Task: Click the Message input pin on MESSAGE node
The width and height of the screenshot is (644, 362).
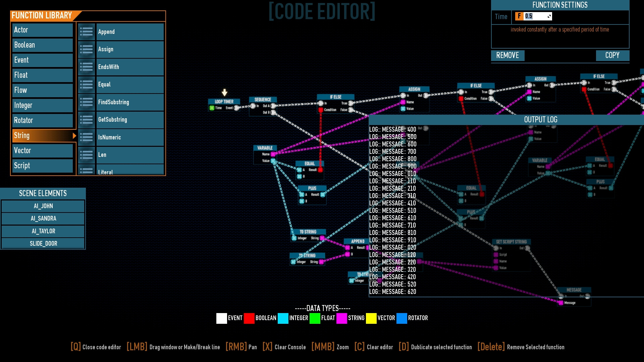Action: point(561,302)
